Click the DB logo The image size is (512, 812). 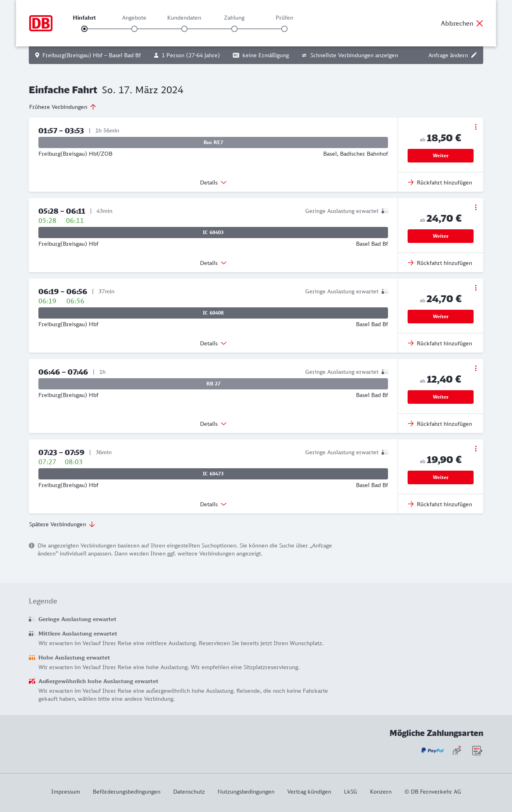tap(41, 23)
